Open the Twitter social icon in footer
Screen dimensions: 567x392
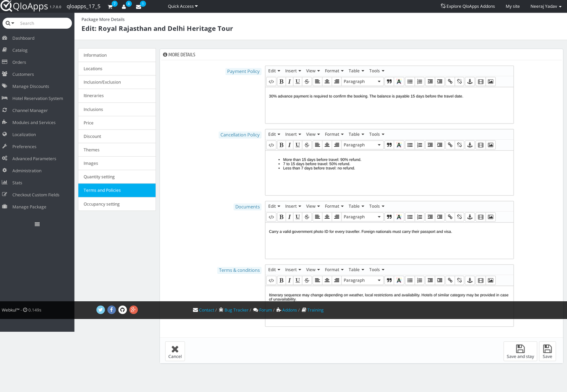point(101,310)
